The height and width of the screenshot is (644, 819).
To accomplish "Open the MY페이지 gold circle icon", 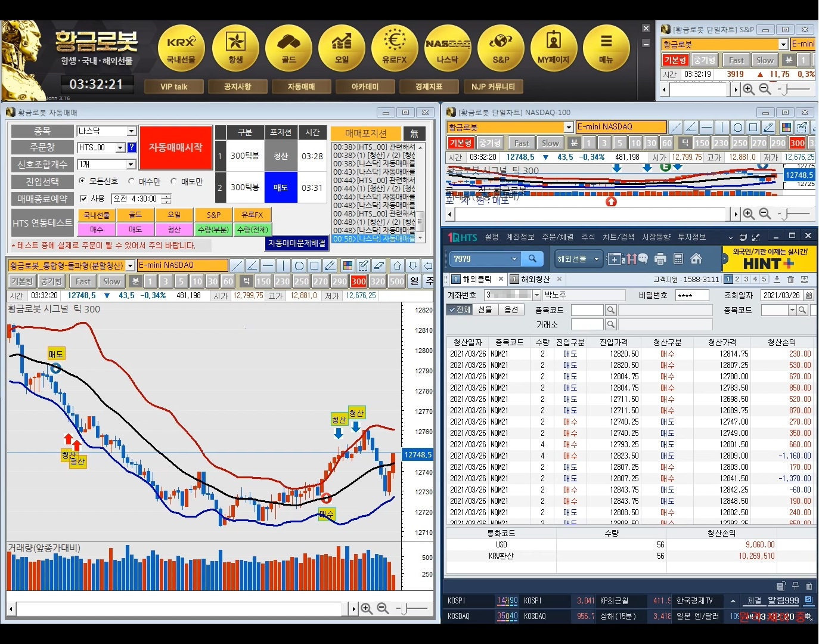I will click(554, 49).
